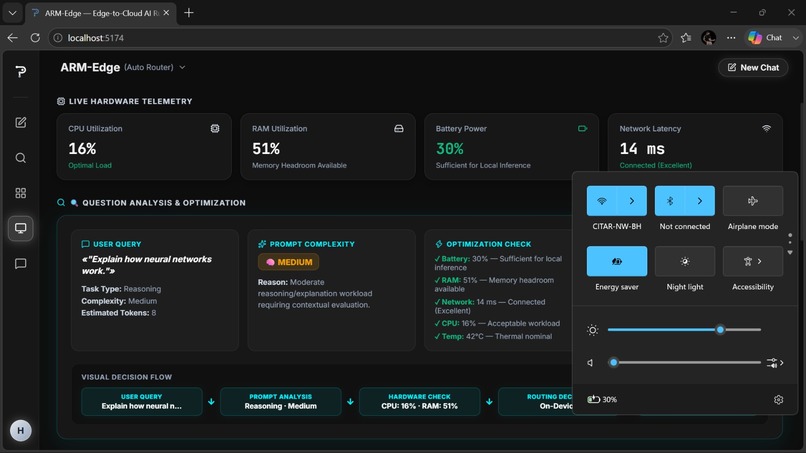Click the Estimated Tokens: 8 line
Screen dimensions: 806x453
pos(119,313)
